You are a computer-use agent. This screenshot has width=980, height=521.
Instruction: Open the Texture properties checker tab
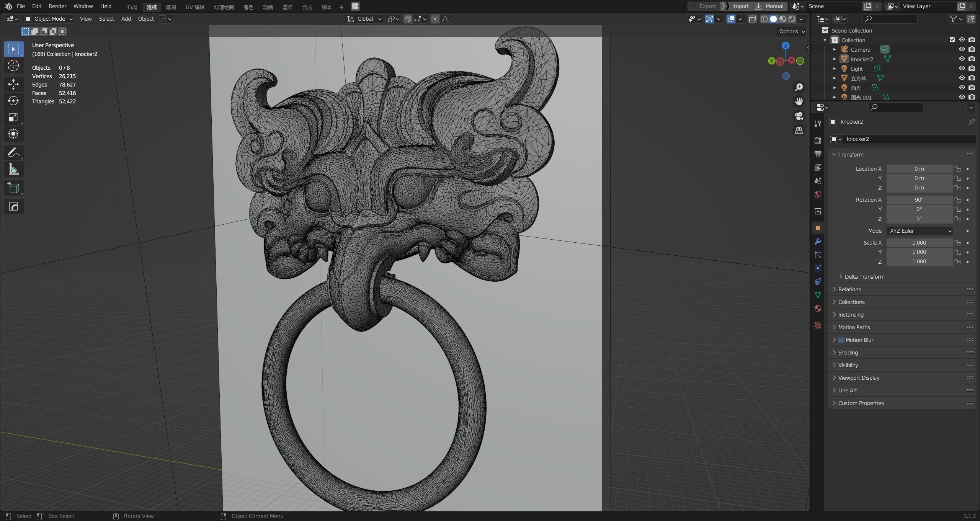pos(818,325)
